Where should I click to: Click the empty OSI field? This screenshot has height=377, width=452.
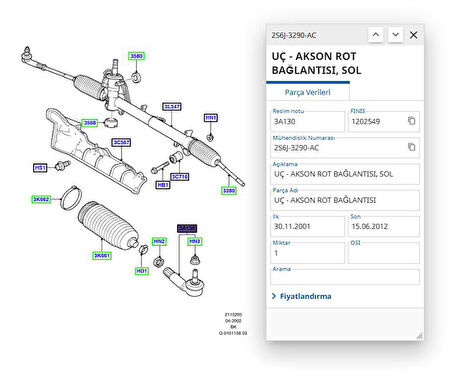[384, 253]
